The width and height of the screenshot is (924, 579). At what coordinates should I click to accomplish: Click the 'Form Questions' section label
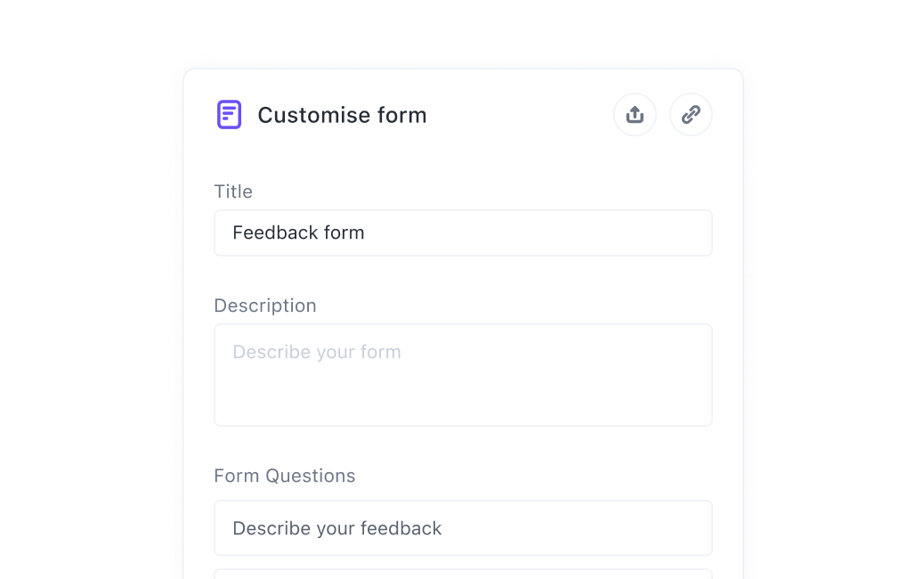click(x=285, y=476)
